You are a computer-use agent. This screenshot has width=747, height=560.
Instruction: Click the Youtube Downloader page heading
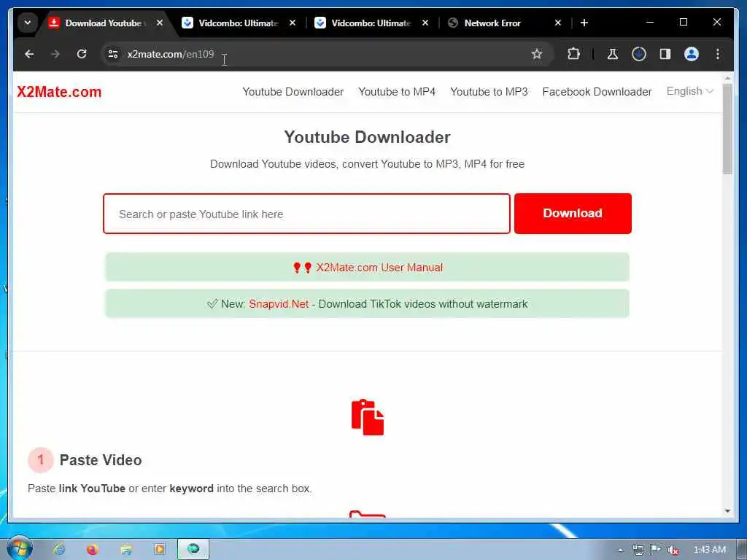pos(368,137)
